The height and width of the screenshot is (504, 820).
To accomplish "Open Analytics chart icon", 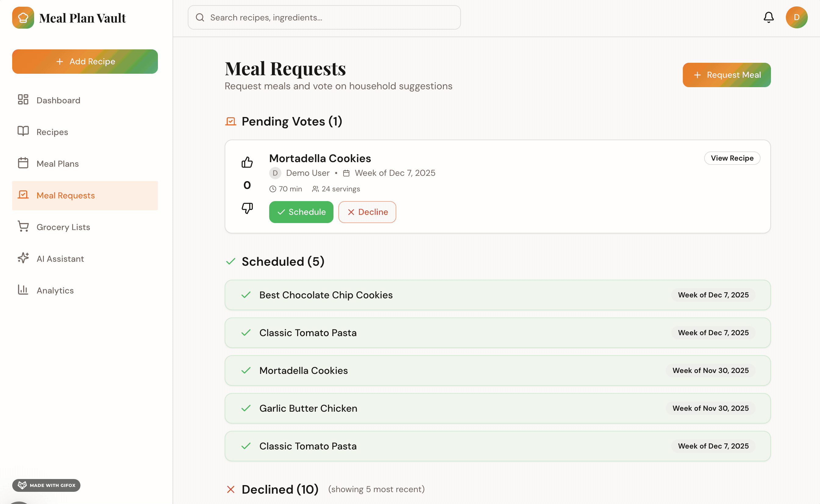I will click(23, 290).
